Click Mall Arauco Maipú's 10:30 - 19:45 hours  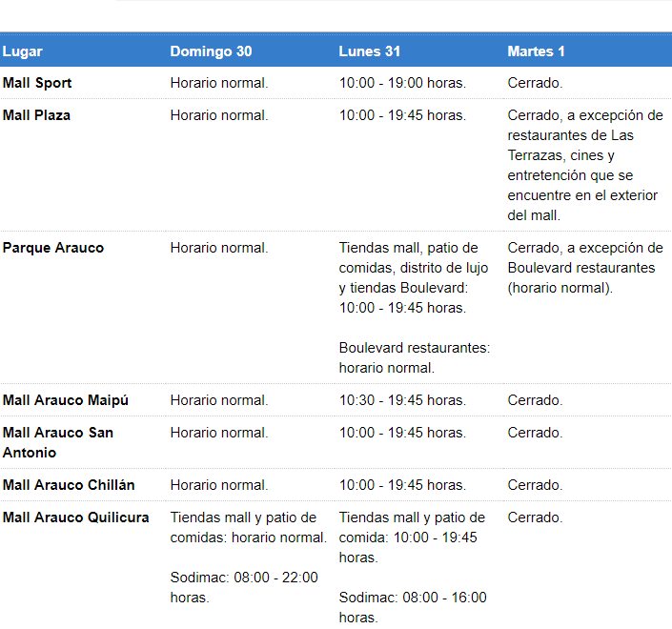402,400
